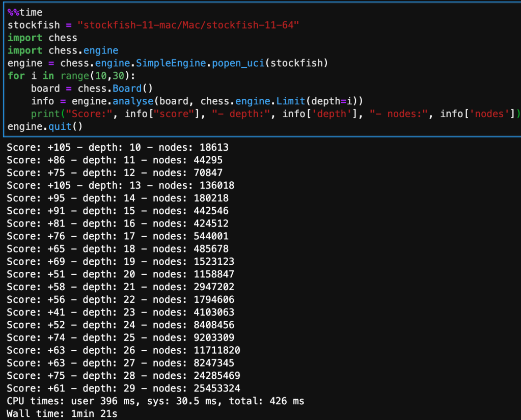Click the engine.quit() line

(x=45, y=126)
